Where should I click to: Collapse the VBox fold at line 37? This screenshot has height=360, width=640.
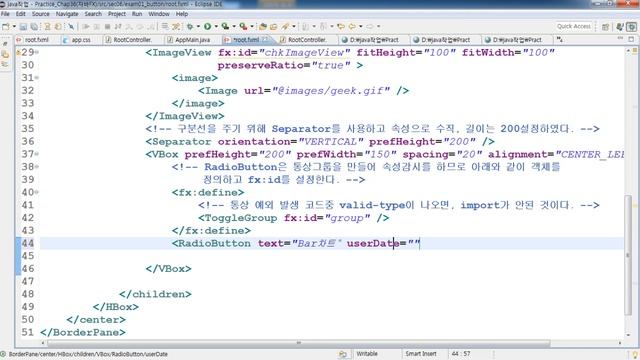[37, 154]
